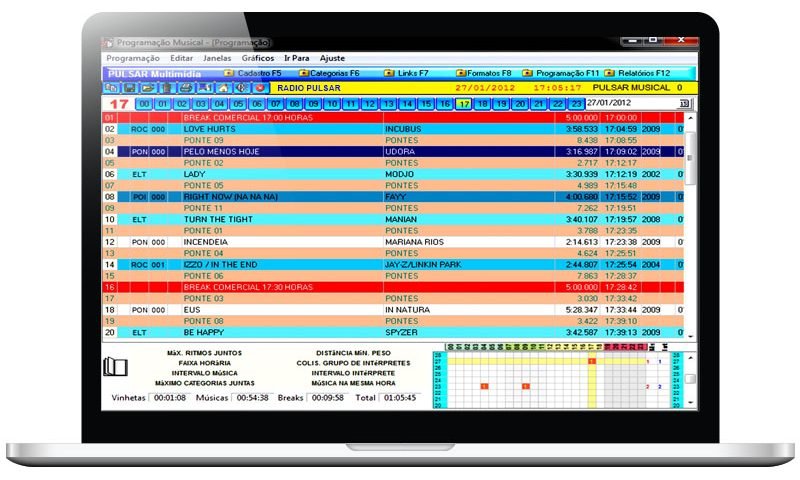Screen dimensions: 800x480
Task: Switch to hour 18 in hour bar
Action: [x=483, y=103]
